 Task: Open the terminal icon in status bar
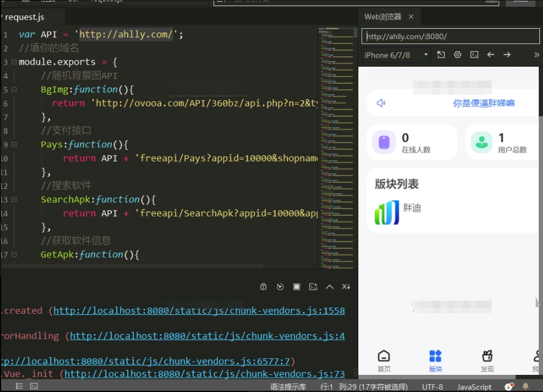[x=34, y=386]
